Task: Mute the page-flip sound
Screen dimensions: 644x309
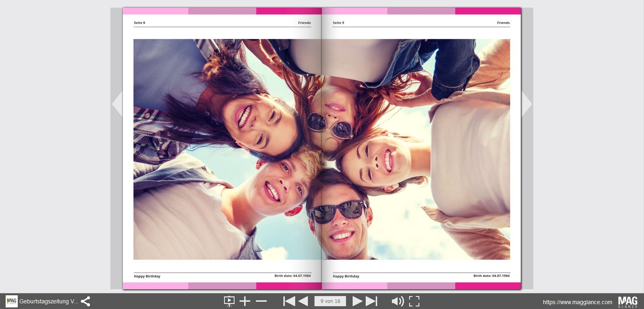Action: (x=398, y=301)
